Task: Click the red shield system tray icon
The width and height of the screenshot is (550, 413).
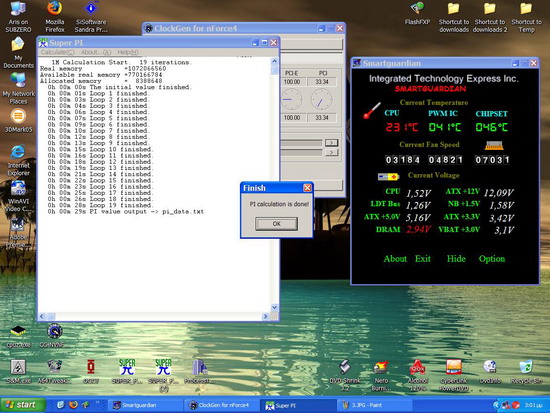Action: point(515,405)
